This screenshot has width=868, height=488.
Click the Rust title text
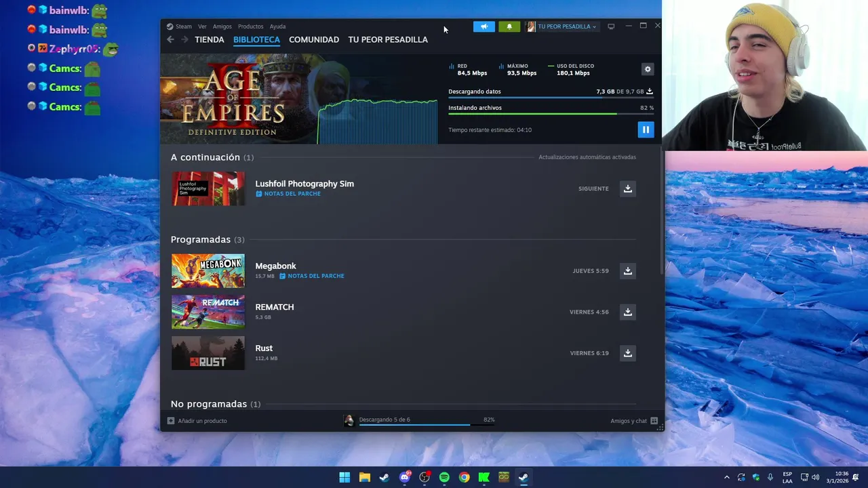pyautogui.click(x=264, y=348)
